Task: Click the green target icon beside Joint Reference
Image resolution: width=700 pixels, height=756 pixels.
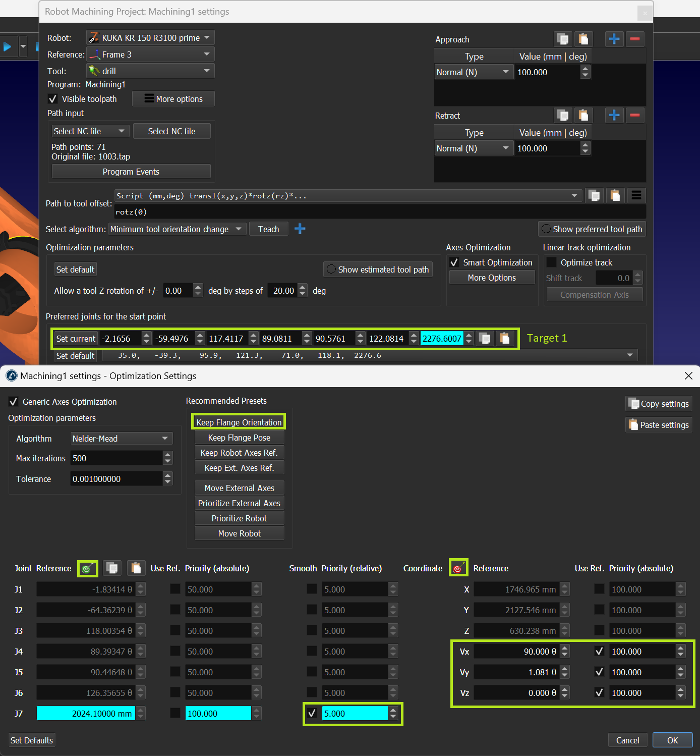Action: [x=87, y=568]
